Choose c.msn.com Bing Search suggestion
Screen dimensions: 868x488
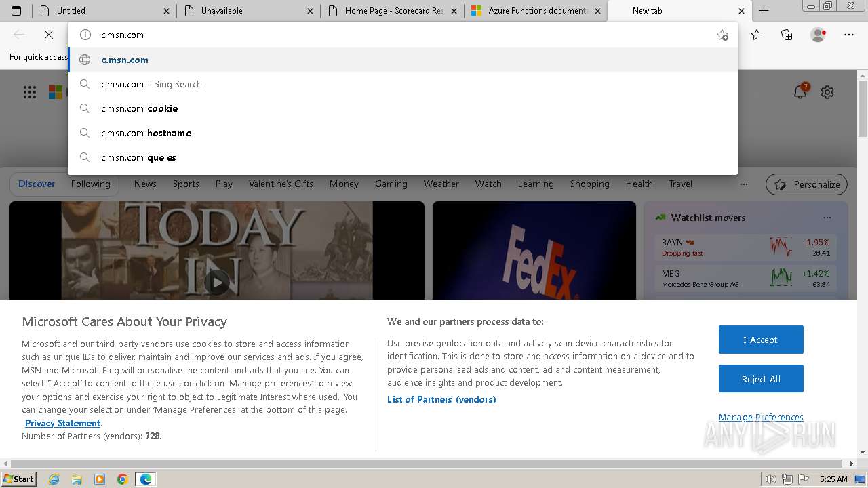pyautogui.click(x=403, y=84)
